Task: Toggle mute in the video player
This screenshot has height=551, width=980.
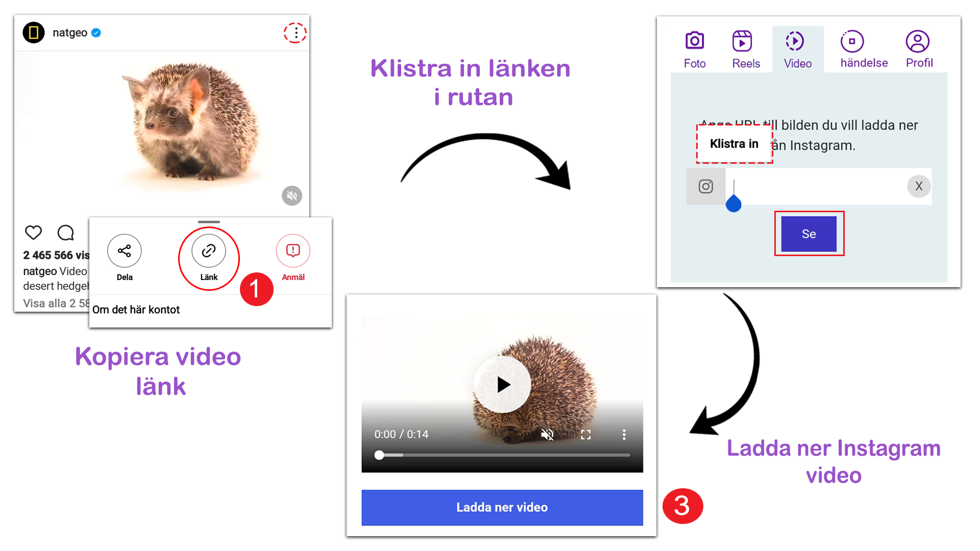Action: click(548, 435)
